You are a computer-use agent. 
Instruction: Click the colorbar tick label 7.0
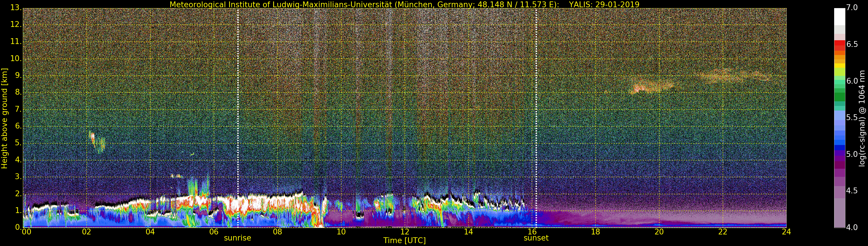pyautogui.click(x=852, y=8)
